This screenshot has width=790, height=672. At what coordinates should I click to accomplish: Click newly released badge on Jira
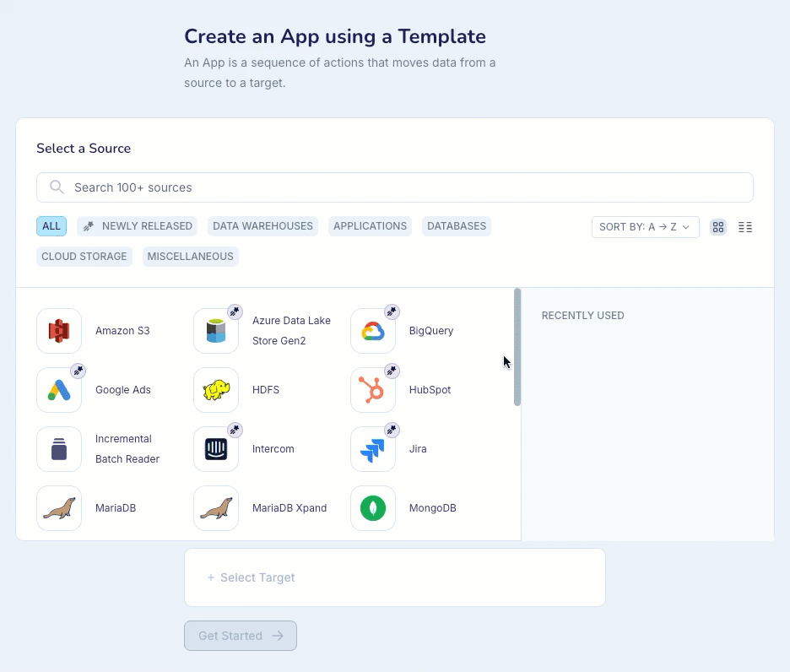pyautogui.click(x=392, y=430)
